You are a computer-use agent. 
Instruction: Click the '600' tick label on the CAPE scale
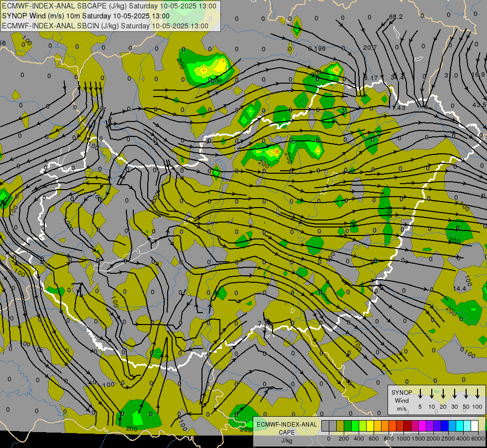tap(374, 439)
